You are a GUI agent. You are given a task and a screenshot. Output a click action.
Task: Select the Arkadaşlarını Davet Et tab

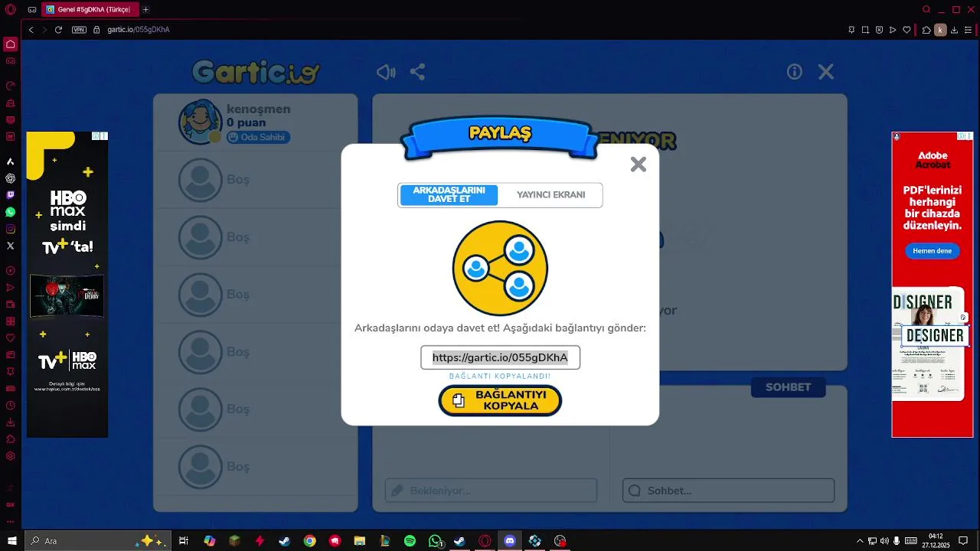coord(449,195)
